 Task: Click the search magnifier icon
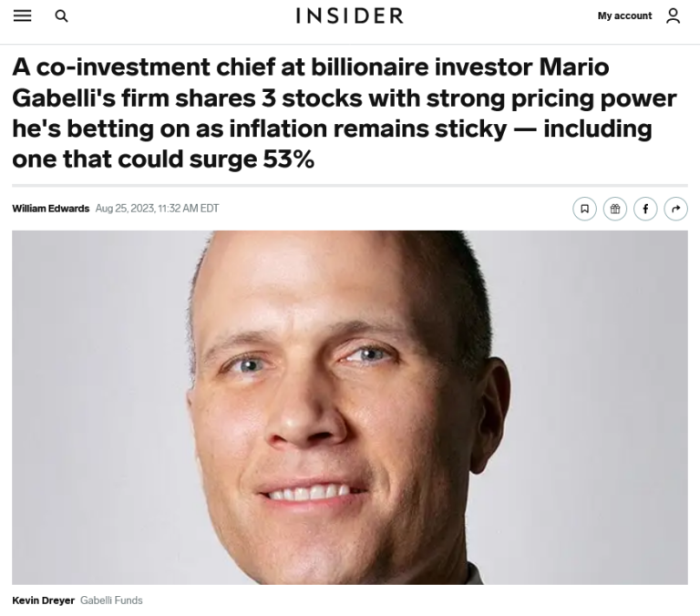click(61, 15)
